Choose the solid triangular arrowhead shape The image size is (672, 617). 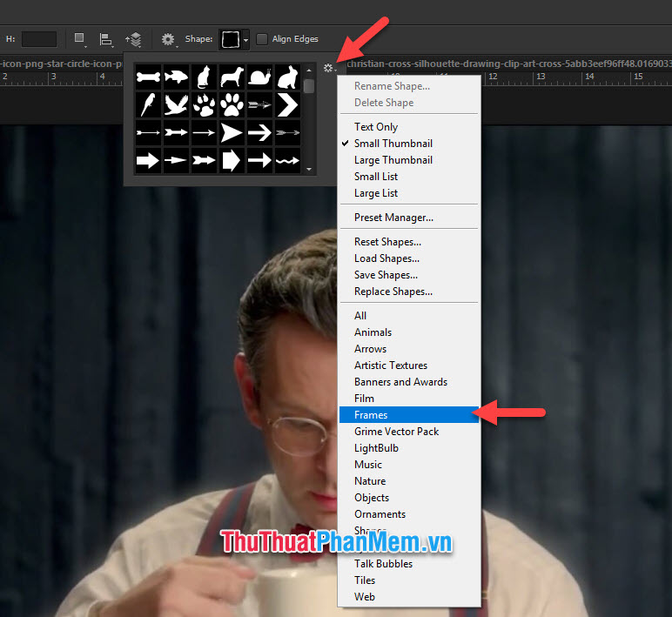232,133
